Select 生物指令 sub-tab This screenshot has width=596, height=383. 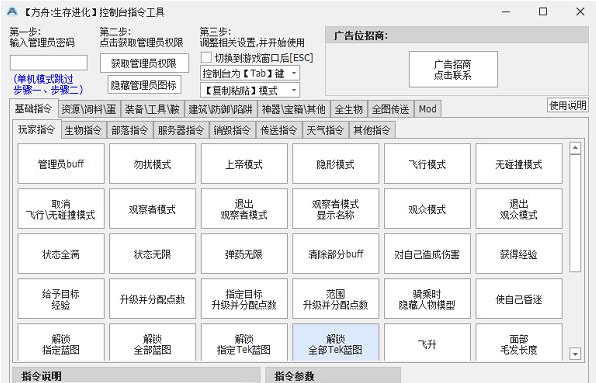coord(83,130)
